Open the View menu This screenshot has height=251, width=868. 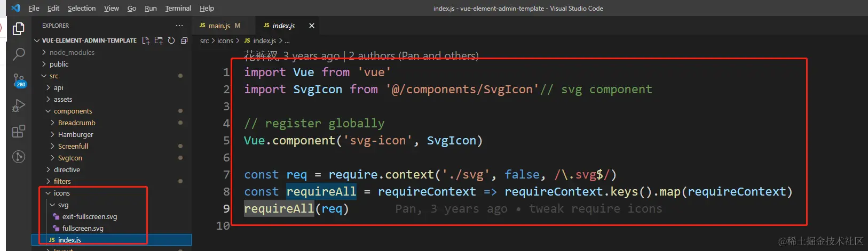(x=112, y=8)
